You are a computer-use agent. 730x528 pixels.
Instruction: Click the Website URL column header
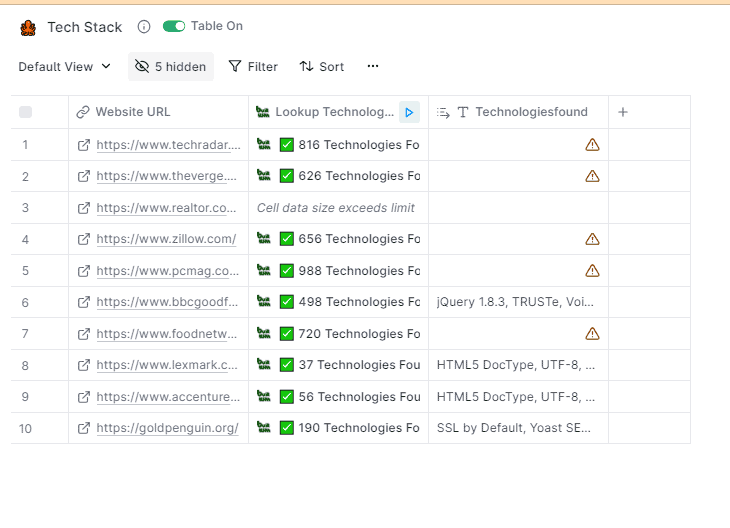point(158,112)
